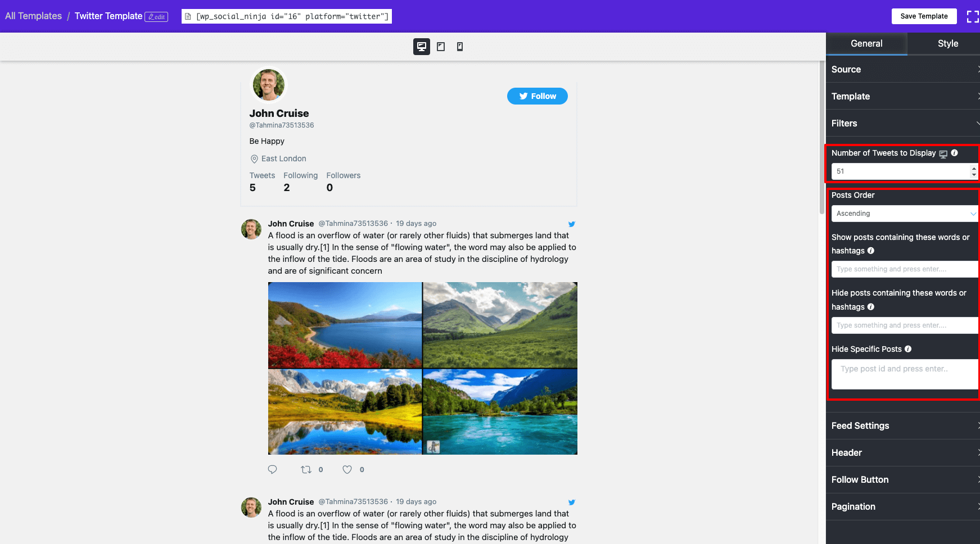This screenshot has width=980, height=544.
Task: Click the East London location pin icon
Action: 254,159
